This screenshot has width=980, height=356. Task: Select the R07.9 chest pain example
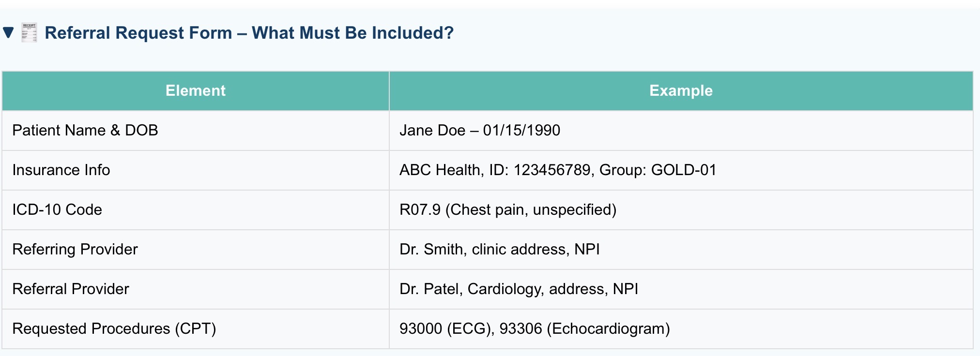[x=681, y=210]
